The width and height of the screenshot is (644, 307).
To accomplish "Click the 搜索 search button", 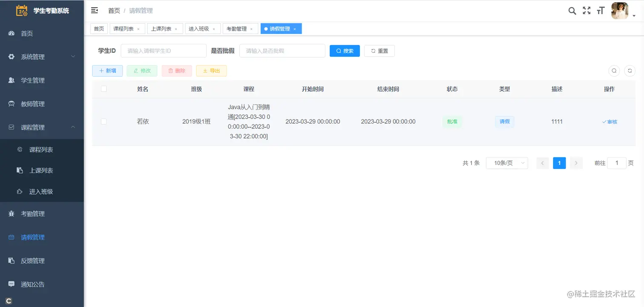I will [345, 50].
